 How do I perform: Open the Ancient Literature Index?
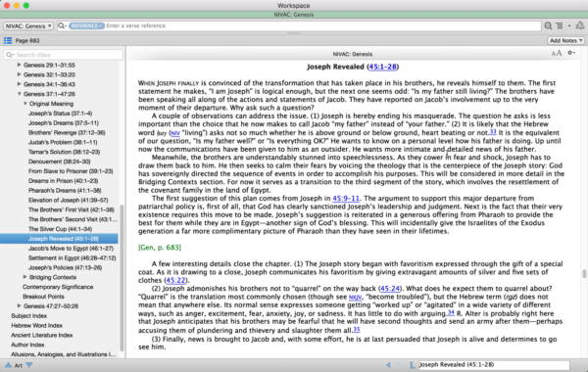pyautogui.click(x=41, y=335)
